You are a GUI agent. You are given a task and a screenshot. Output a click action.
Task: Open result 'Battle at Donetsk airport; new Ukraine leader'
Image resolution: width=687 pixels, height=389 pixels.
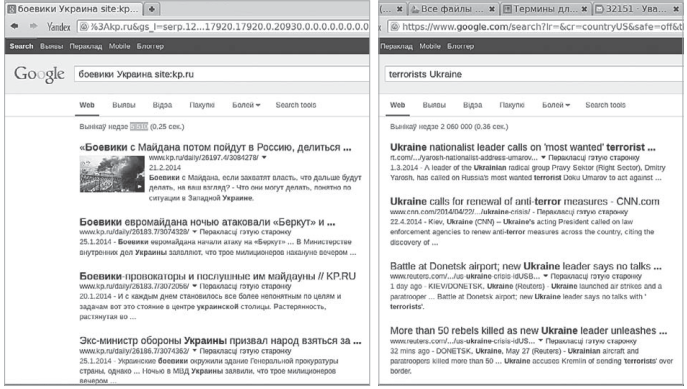point(526,266)
